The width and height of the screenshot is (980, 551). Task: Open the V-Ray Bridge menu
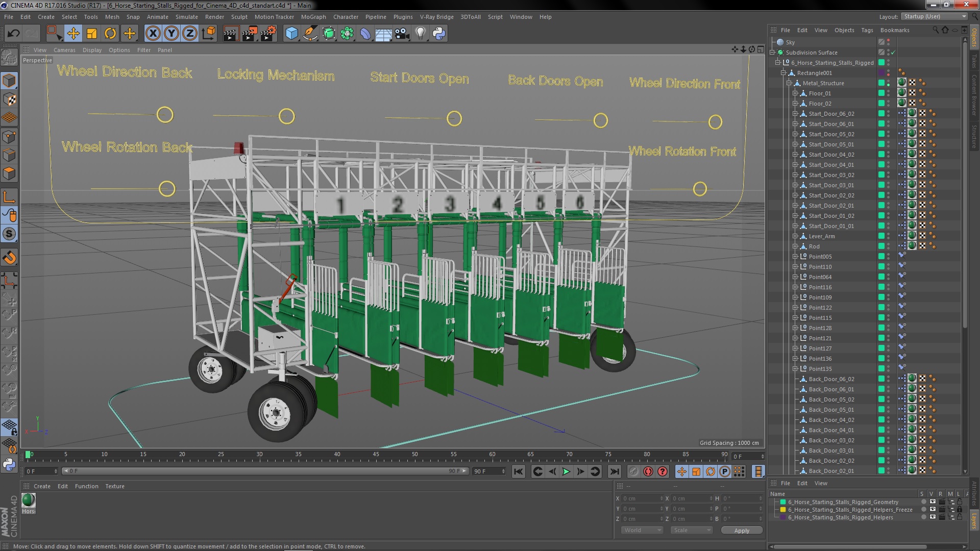point(436,17)
